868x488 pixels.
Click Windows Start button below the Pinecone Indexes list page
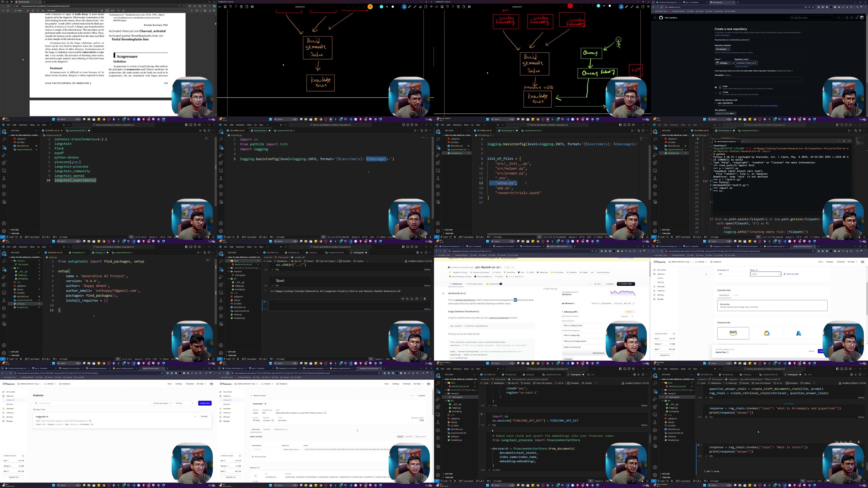tap(54, 485)
